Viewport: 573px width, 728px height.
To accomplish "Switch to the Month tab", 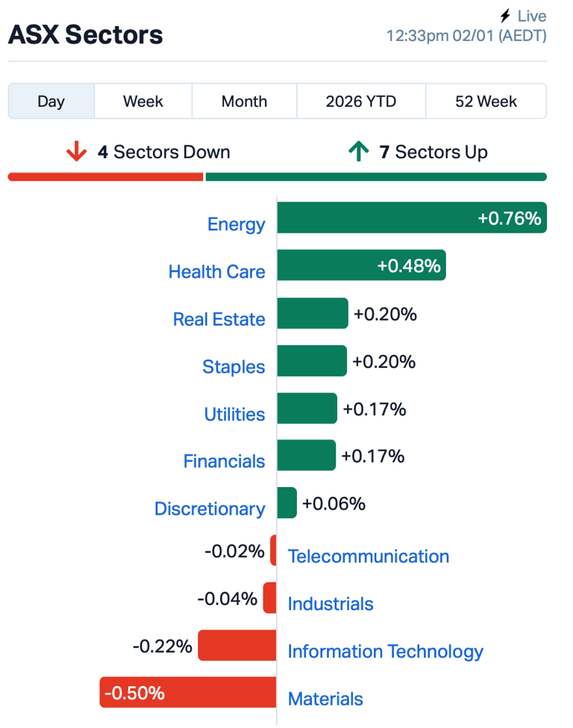I will click(244, 101).
